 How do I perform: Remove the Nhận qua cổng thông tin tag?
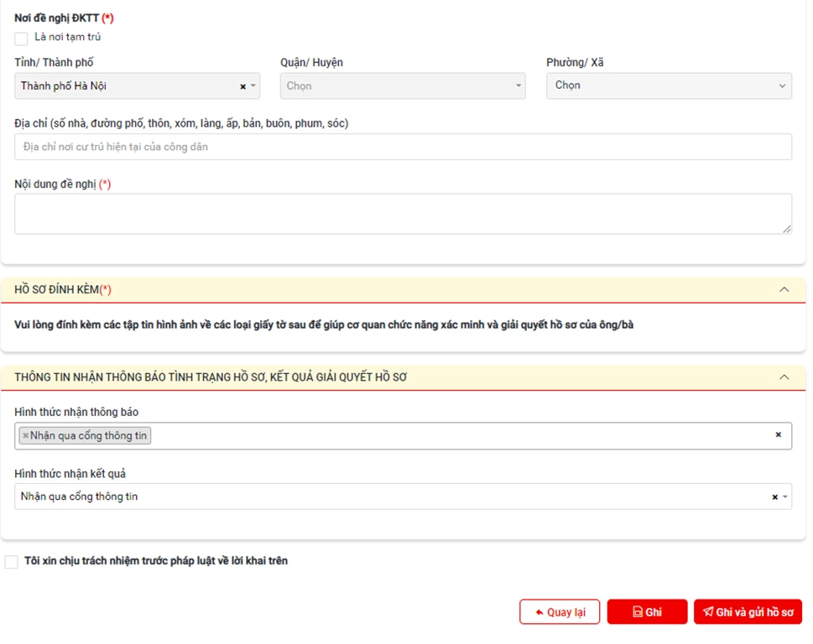(25, 435)
